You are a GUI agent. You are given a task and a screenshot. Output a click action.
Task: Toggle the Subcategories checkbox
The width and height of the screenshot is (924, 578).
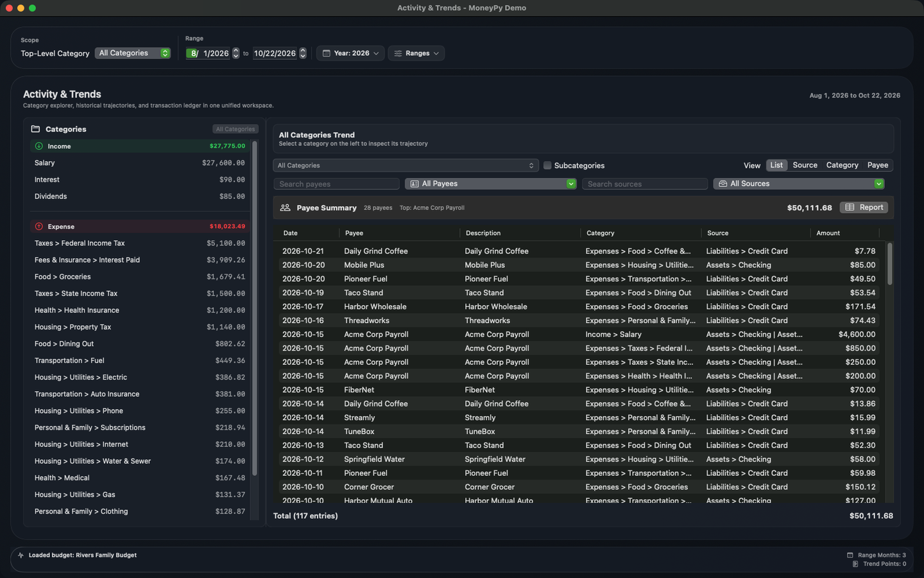point(547,166)
